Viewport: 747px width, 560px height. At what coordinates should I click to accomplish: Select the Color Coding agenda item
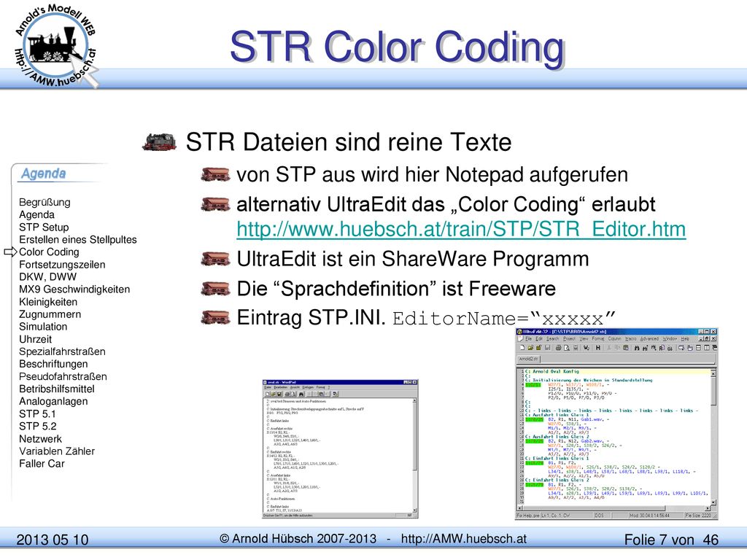coord(49,252)
